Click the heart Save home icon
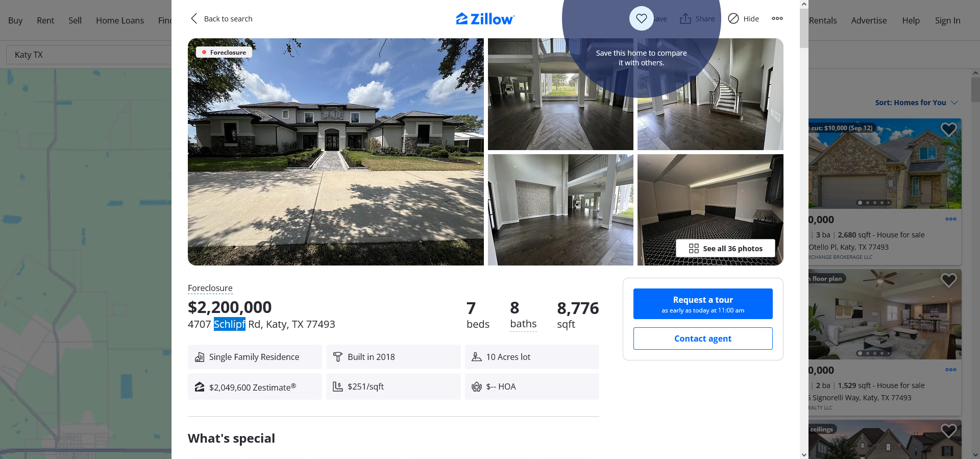The width and height of the screenshot is (980, 459). click(641, 18)
